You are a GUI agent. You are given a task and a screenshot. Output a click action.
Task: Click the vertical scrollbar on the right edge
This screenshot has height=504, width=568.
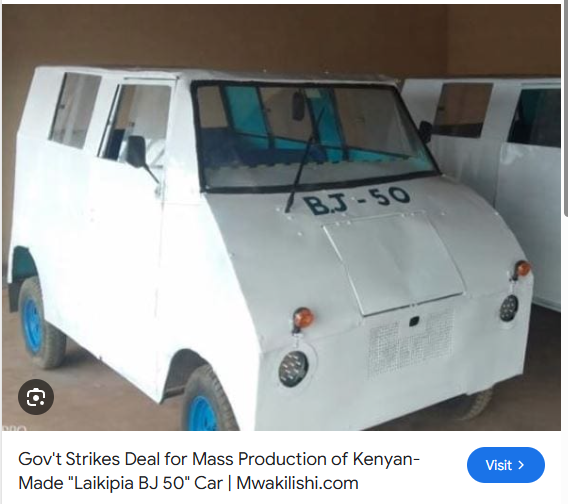(x=566, y=109)
